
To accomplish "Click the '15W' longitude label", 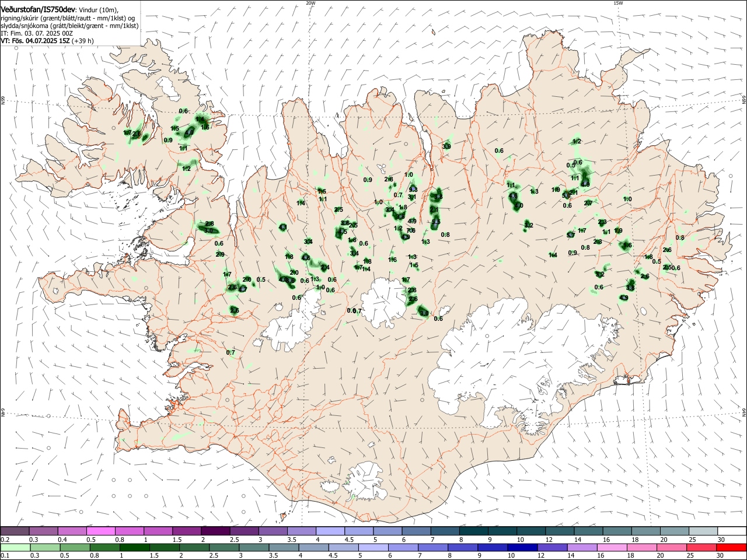I will (x=617, y=3).
